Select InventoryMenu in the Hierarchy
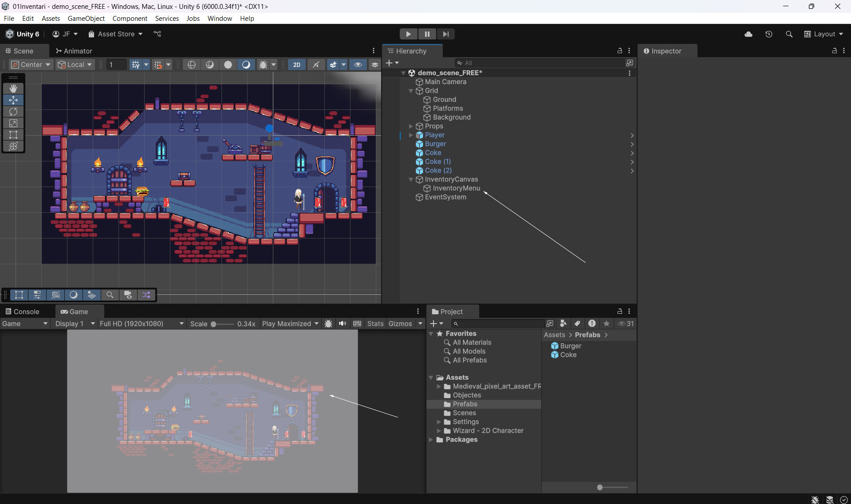Screen dimensions: 851x504 [x=456, y=188]
